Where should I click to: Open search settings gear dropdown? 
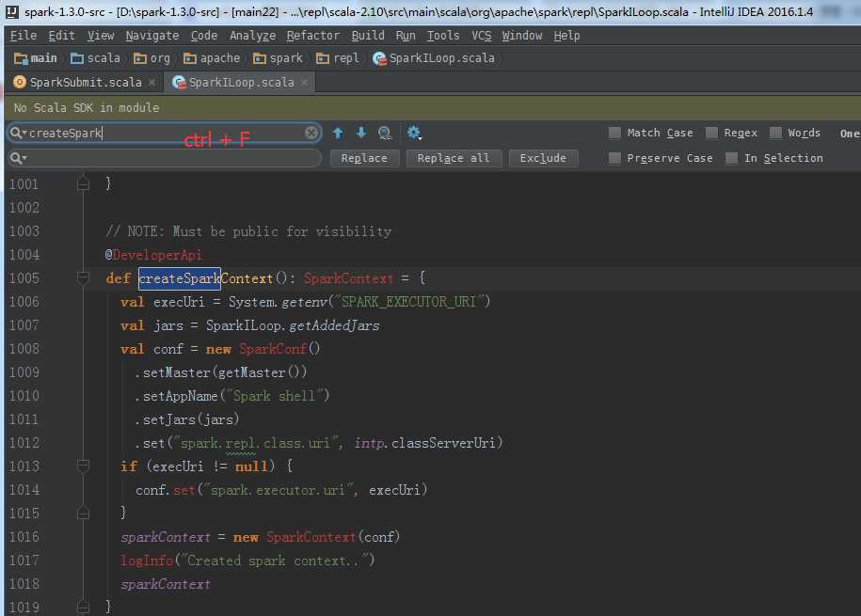click(x=414, y=133)
